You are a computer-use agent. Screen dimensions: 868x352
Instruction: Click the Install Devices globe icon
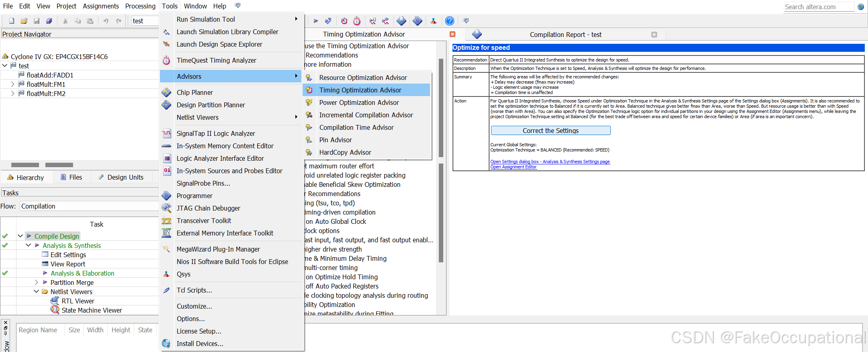(x=166, y=344)
